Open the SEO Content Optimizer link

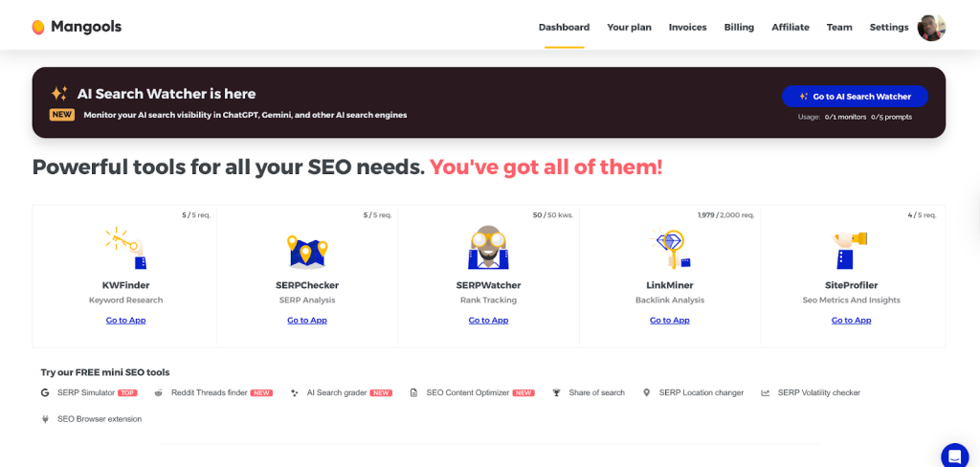click(467, 392)
